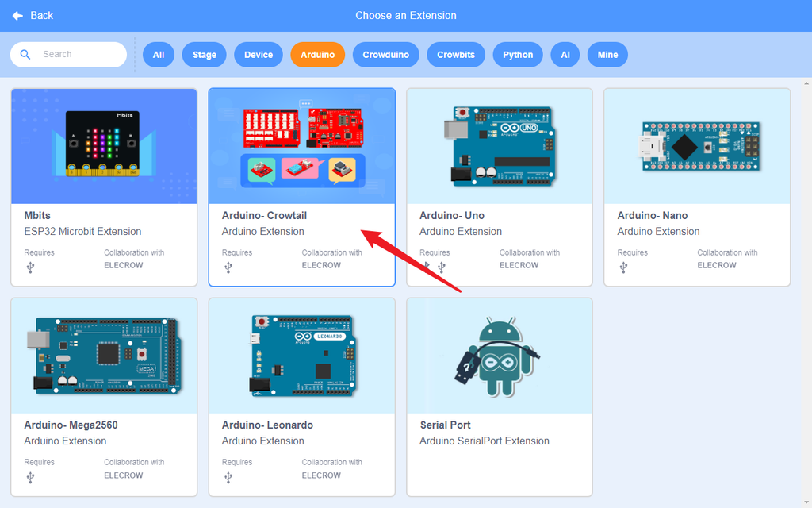The width and height of the screenshot is (812, 508).
Task: Show All extensions
Action: [159, 55]
